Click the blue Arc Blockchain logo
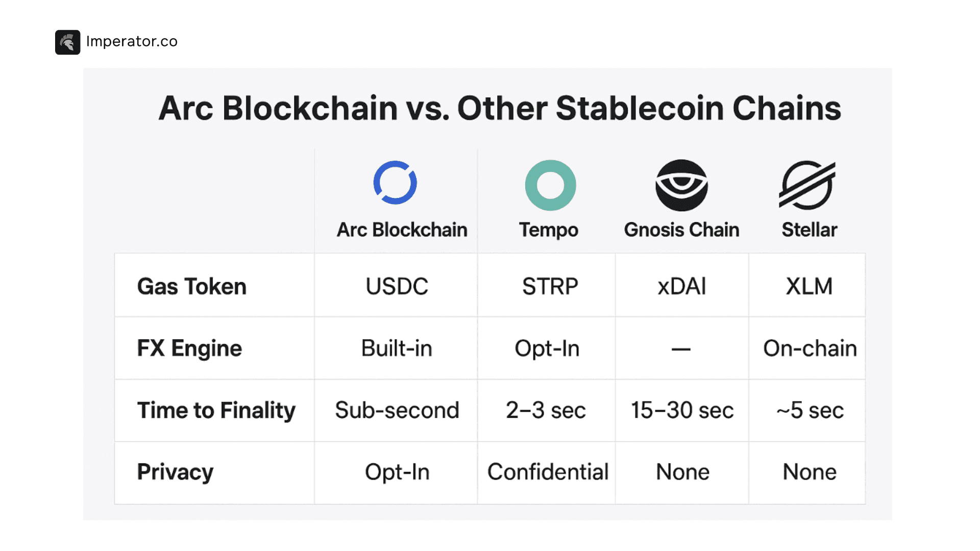 click(x=395, y=183)
